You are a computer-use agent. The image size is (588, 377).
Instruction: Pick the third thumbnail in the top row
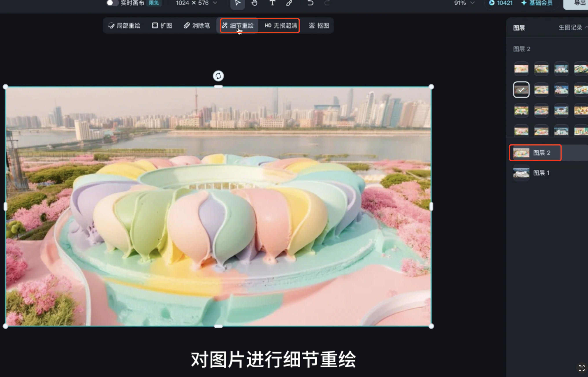point(561,69)
